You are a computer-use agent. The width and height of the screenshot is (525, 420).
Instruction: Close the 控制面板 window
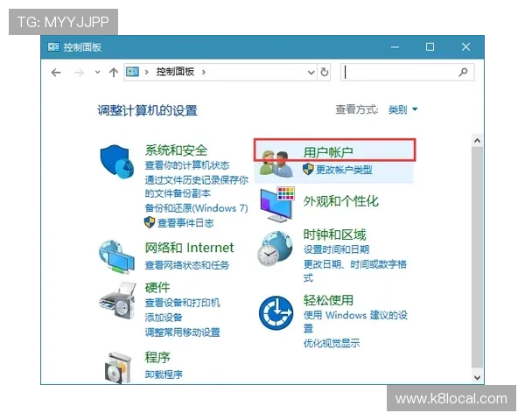(x=465, y=47)
